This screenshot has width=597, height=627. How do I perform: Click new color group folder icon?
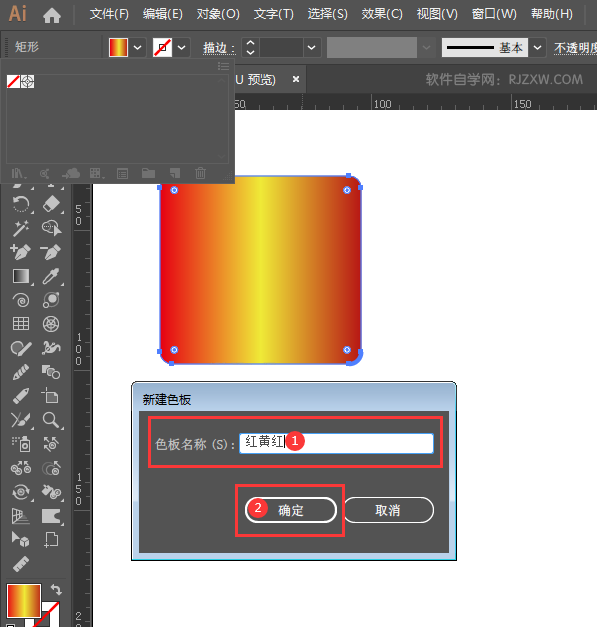pos(148,173)
